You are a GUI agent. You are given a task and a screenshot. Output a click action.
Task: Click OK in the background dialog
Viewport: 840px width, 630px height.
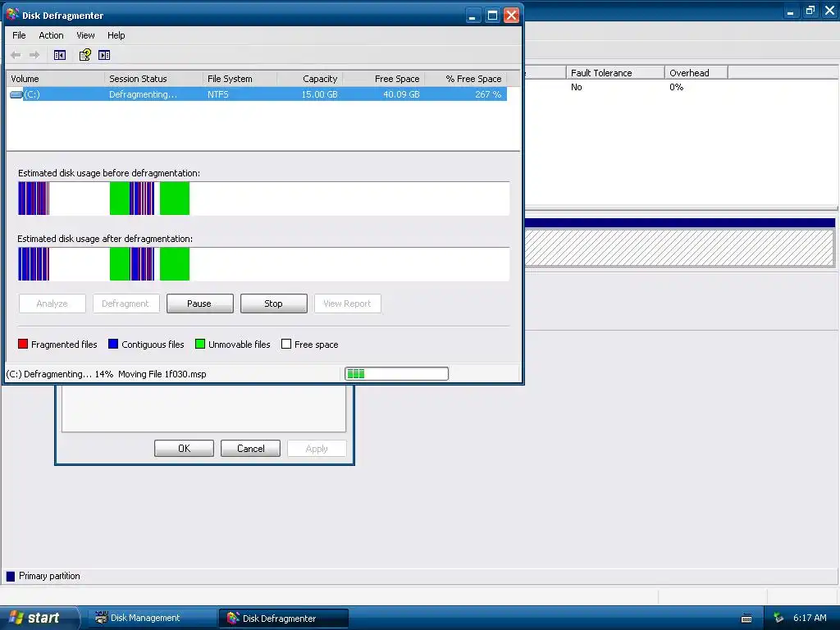184,449
